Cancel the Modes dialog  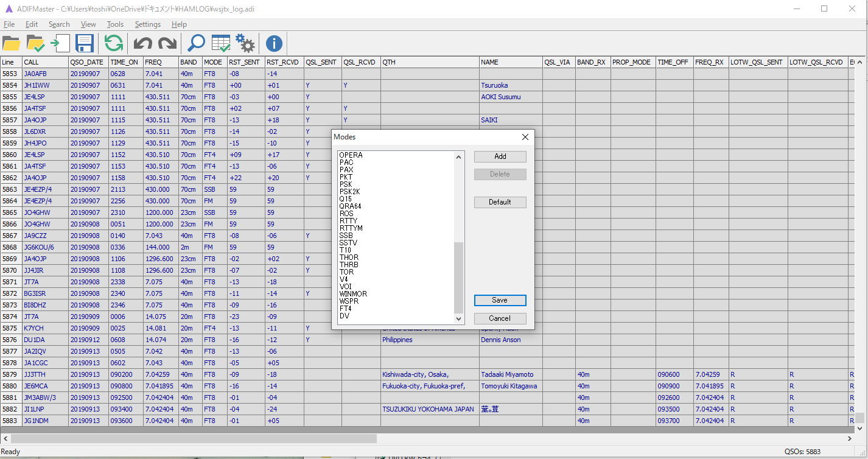click(500, 318)
